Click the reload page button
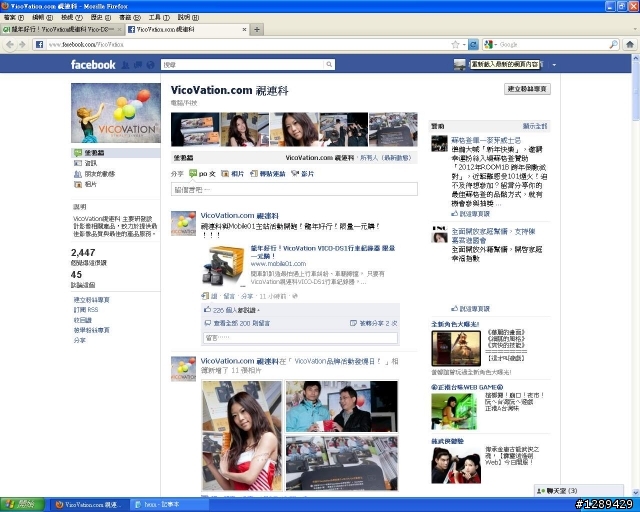This screenshot has height=512, width=640. click(x=473, y=45)
